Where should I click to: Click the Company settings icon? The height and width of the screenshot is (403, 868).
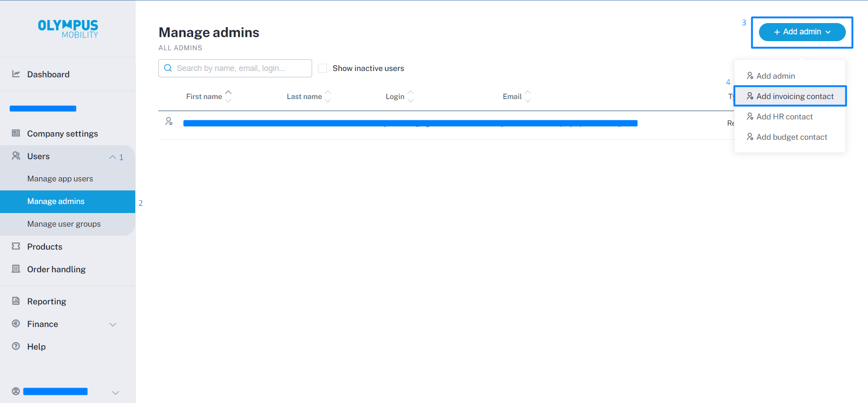tap(16, 133)
